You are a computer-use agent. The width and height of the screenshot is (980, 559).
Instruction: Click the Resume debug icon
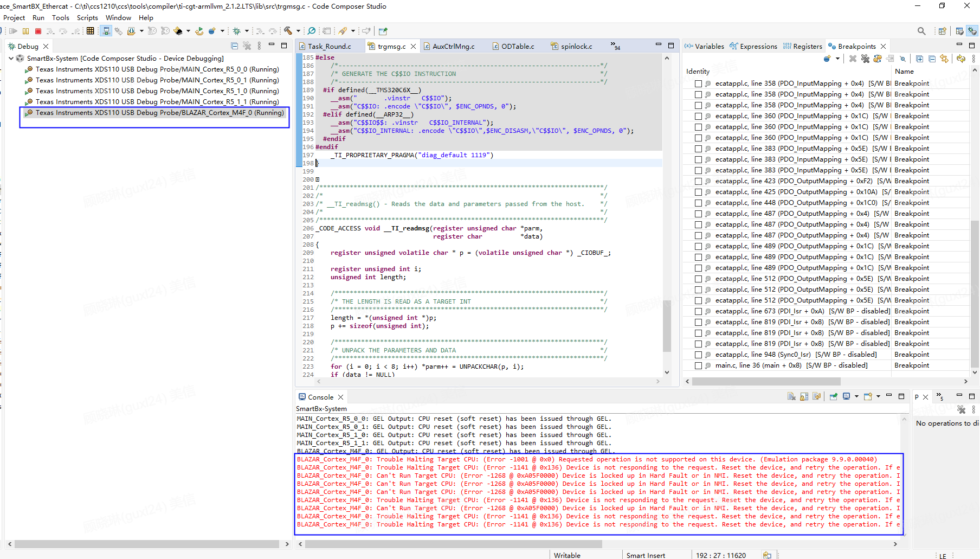14,31
